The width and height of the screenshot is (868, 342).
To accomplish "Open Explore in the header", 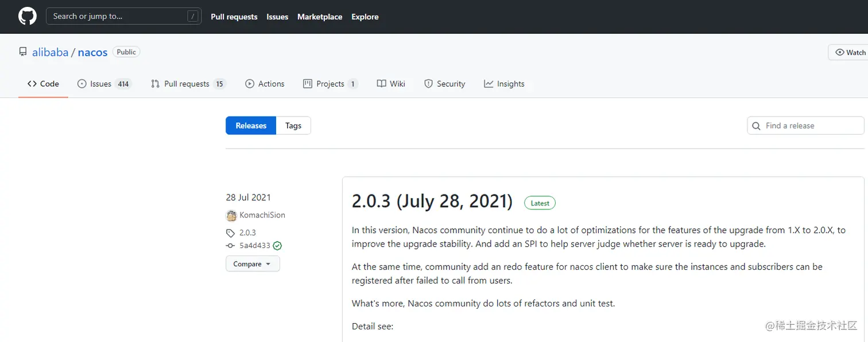I will click(x=365, y=17).
